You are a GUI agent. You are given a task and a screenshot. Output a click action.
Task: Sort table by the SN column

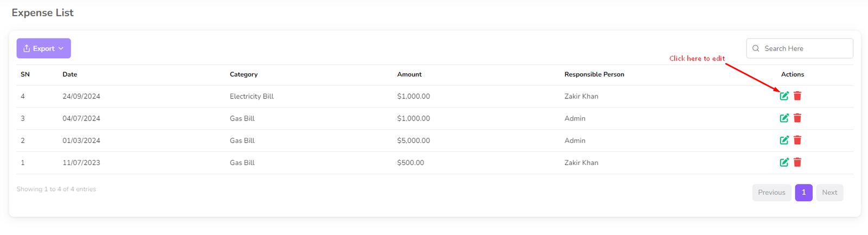(x=25, y=74)
